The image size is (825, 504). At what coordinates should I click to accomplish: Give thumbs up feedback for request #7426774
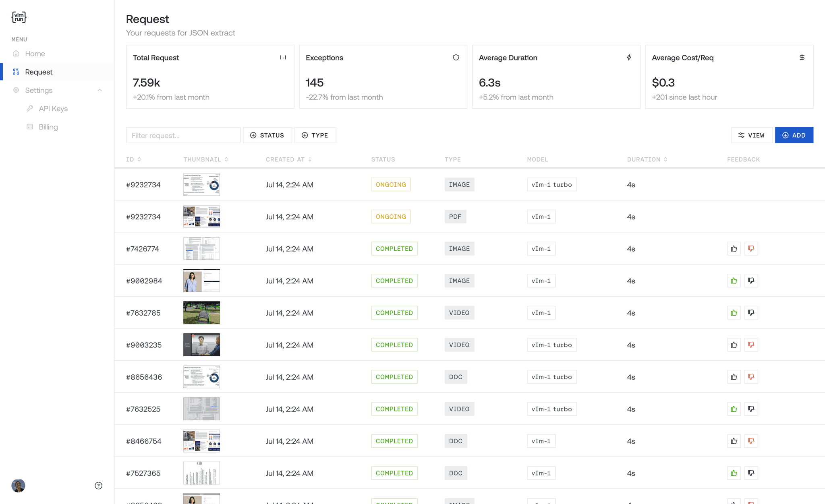point(734,248)
